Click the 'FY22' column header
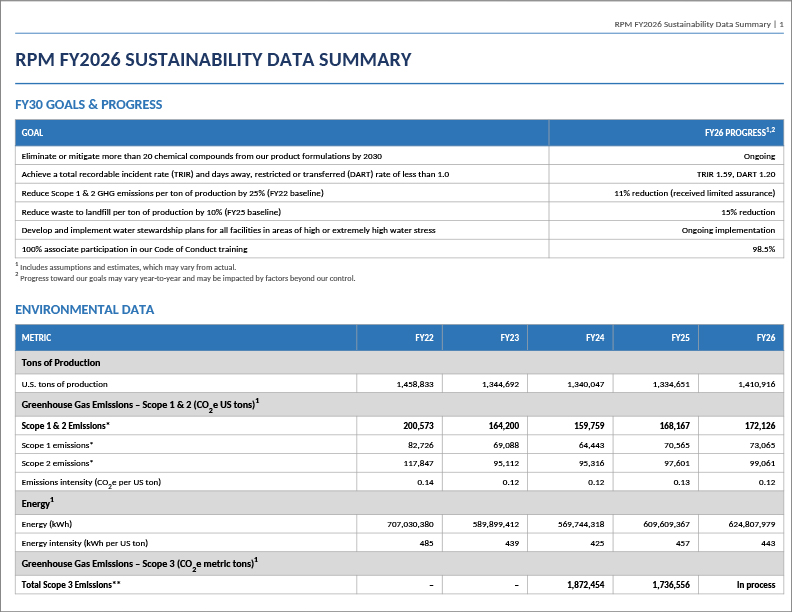 point(424,338)
